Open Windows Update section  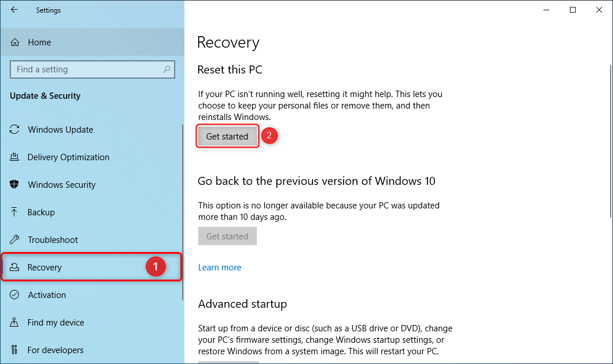[x=91, y=129]
